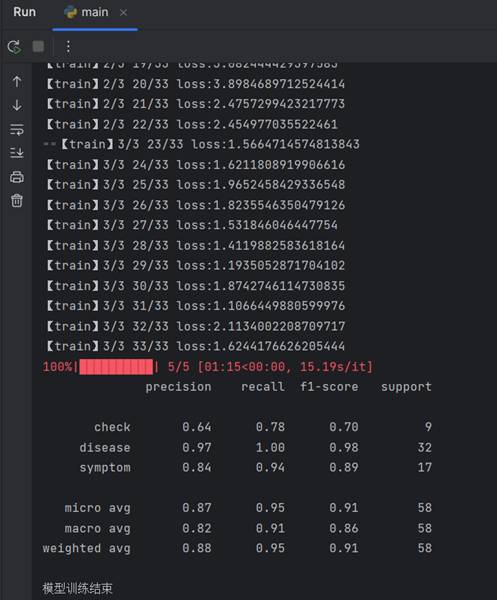
Task: Select line 26/33 loss:1.8235546350479126
Action: click(x=195, y=205)
